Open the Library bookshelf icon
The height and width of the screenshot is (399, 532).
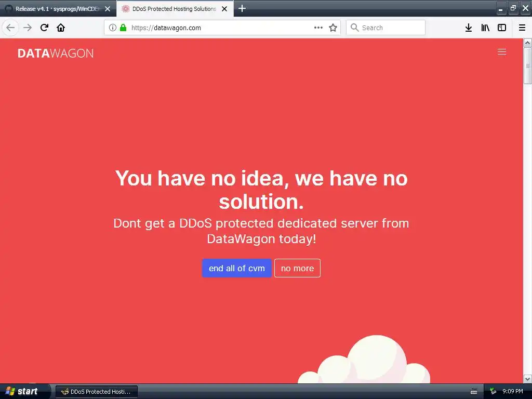[485, 28]
